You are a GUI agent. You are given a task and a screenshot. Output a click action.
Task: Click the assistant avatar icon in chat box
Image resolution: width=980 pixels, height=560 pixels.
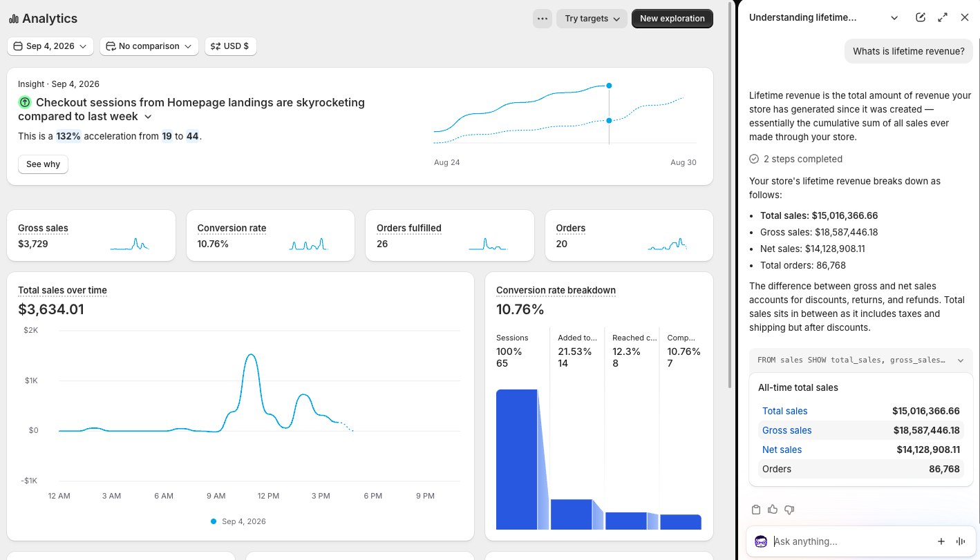pyautogui.click(x=761, y=541)
